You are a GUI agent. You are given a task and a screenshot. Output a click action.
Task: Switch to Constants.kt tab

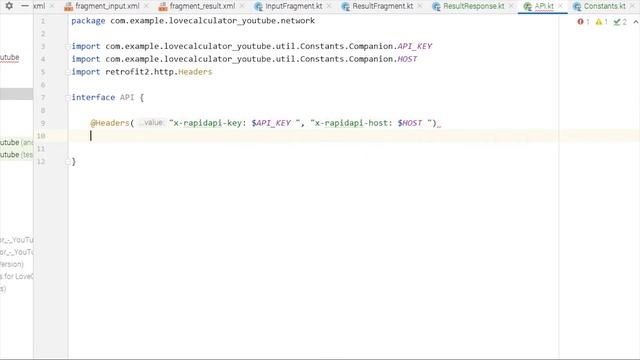(x=604, y=6)
